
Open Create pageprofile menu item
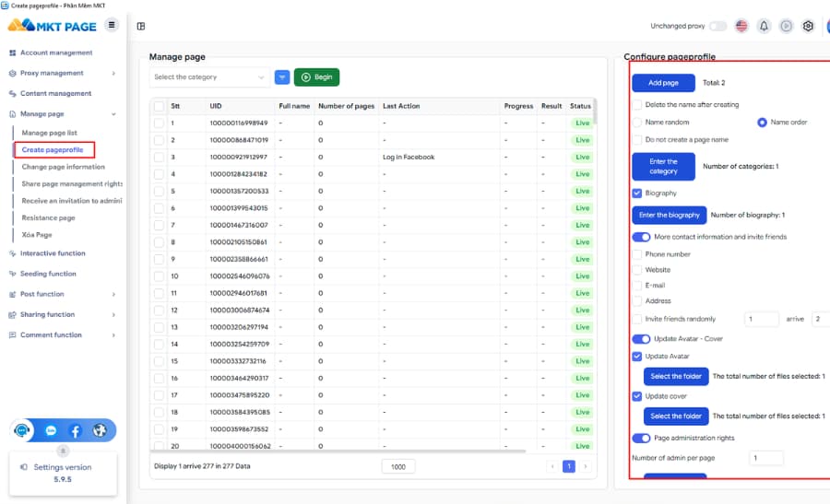(53, 149)
